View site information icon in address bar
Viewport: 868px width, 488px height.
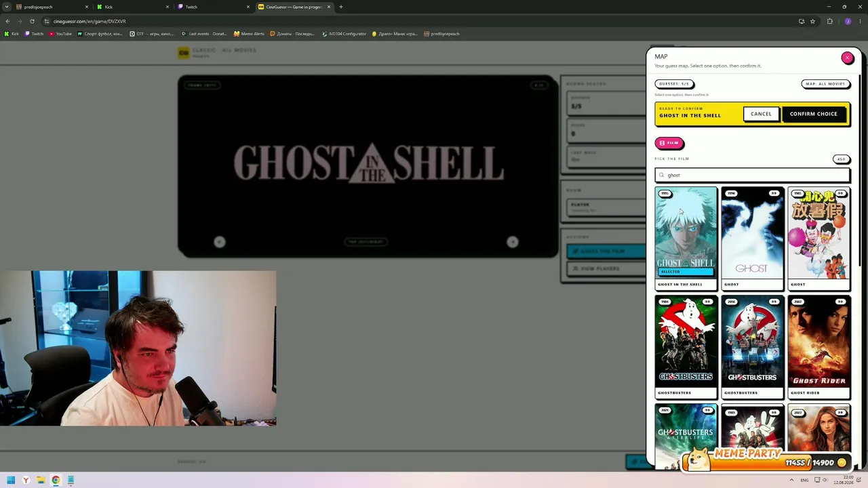[x=46, y=21]
